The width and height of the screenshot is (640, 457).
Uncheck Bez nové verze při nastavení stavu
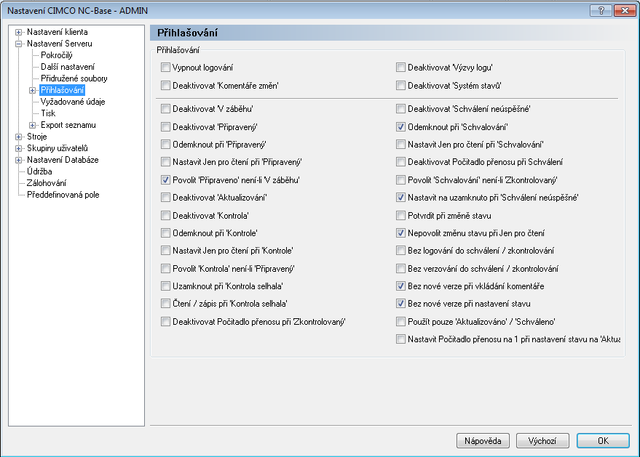(401, 304)
